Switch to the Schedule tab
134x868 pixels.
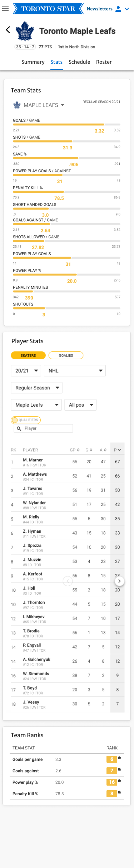[79, 62]
